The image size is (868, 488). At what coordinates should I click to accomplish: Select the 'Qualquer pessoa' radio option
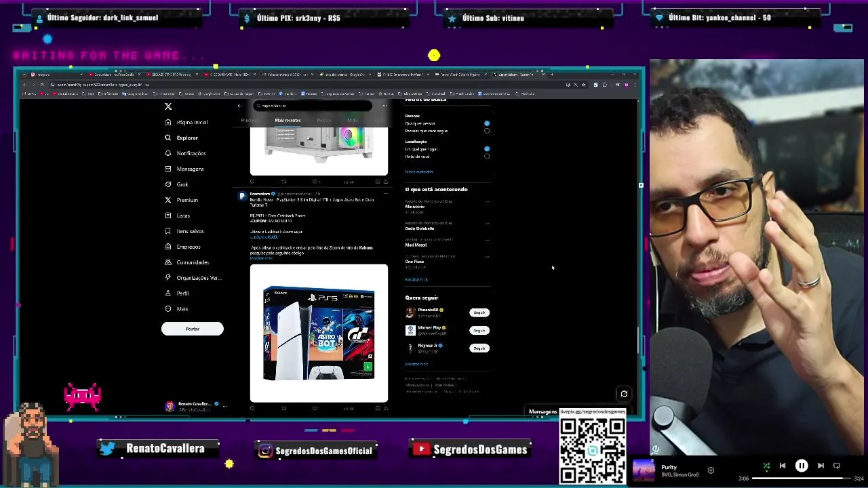pyautogui.click(x=487, y=123)
